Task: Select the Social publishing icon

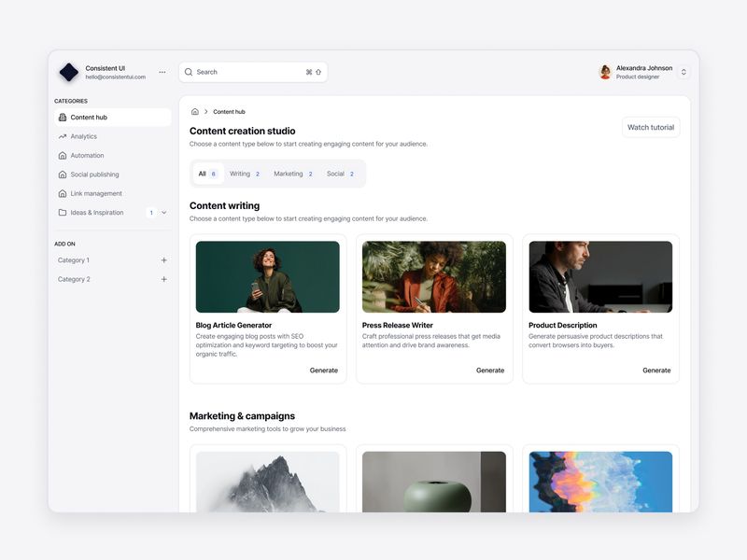Action: (61, 175)
